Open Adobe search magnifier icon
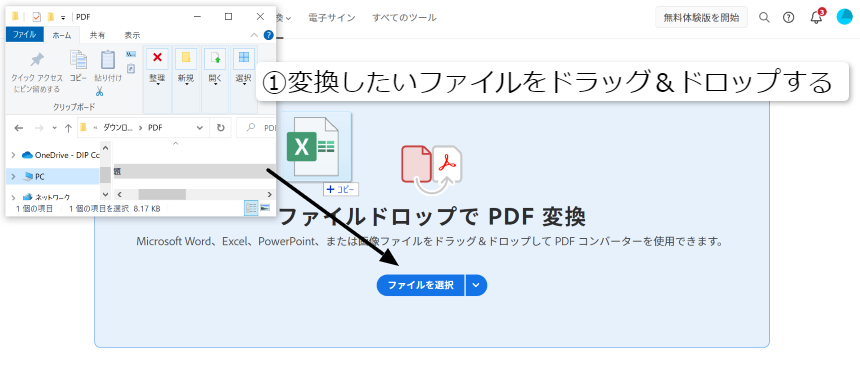The image size is (860, 383). tap(764, 18)
